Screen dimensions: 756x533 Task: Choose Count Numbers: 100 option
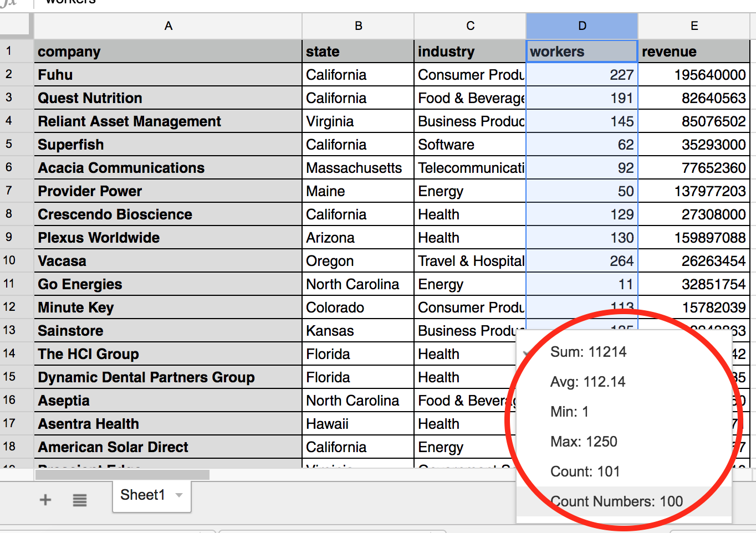point(624,501)
